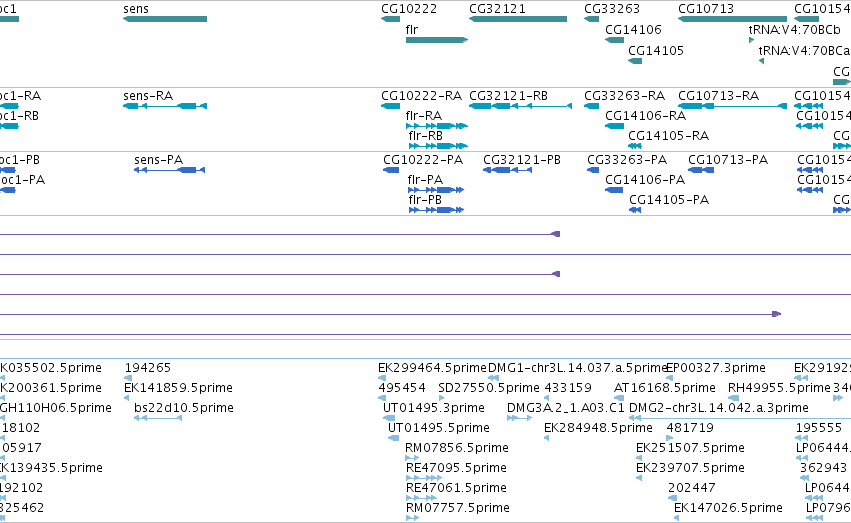851x523 pixels.
Task: Click the UT01495.3prime label
Action: coord(434,408)
